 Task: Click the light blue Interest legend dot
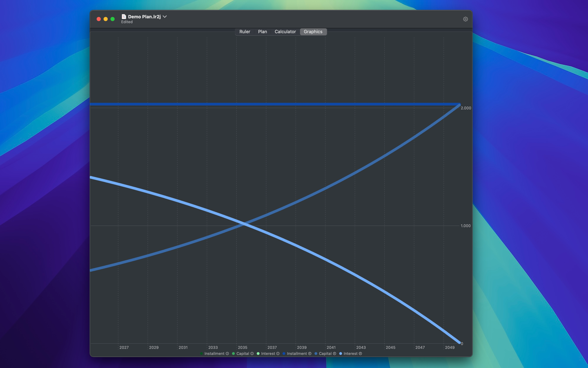pos(341,354)
